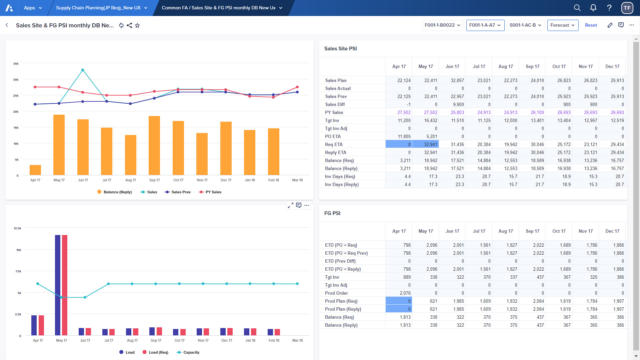Click the page title Sales Site & FG PSI monthly
This screenshot has height=360, width=640.
[64, 25]
